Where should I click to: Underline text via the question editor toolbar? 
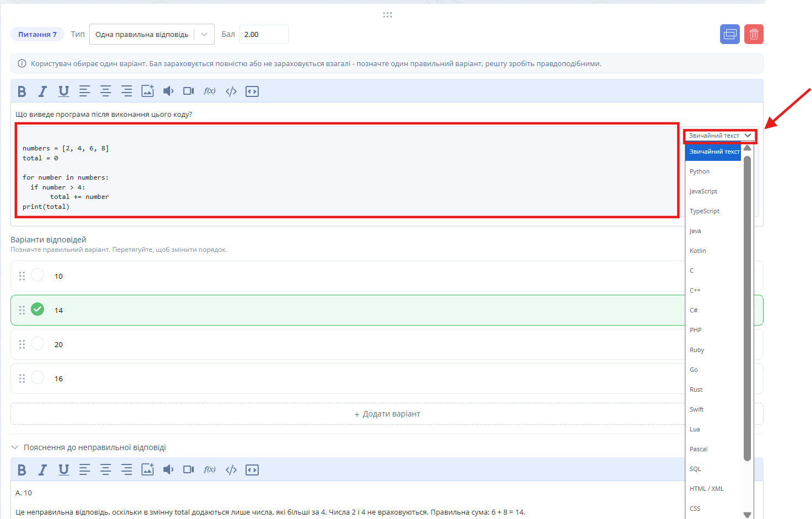click(64, 91)
